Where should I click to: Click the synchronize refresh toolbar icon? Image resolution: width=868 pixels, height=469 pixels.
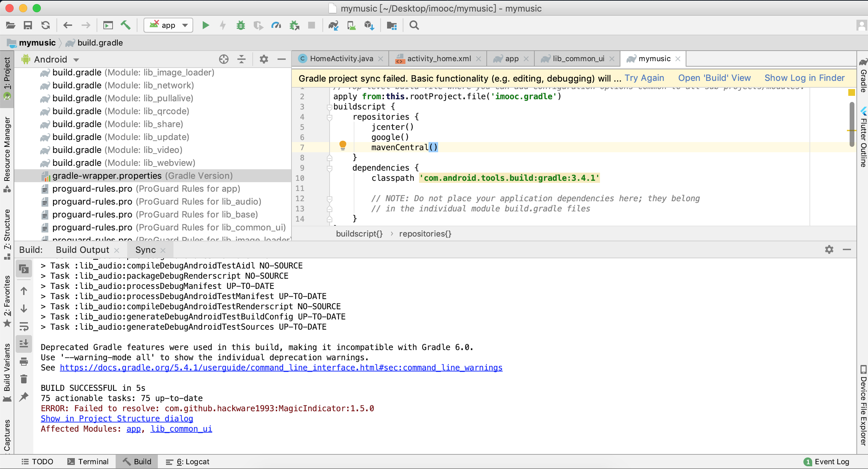46,25
